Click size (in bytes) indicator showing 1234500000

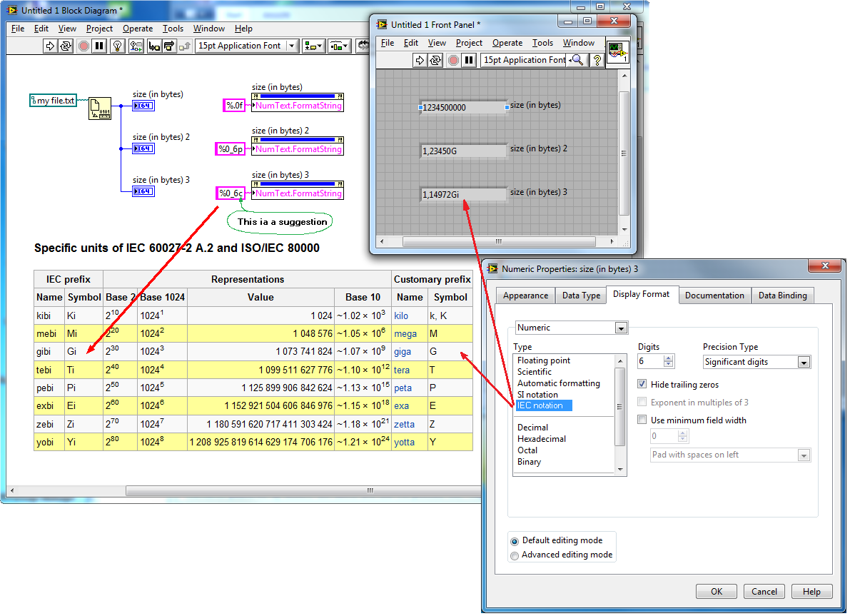point(464,107)
